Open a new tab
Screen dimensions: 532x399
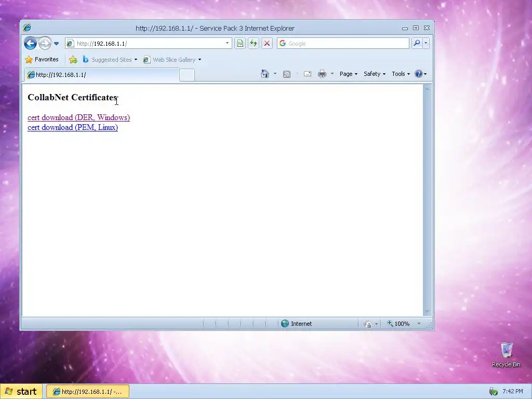pos(187,75)
